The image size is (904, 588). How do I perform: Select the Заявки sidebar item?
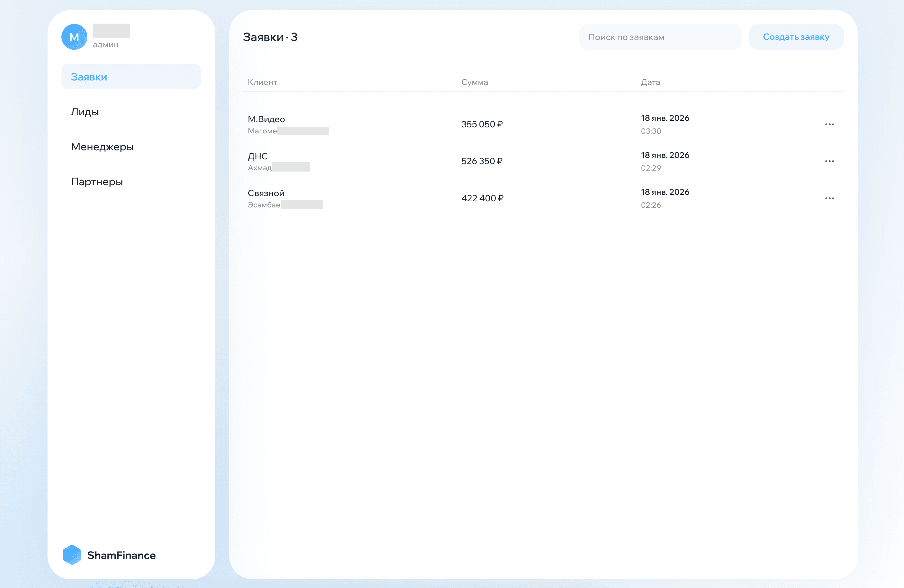coord(131,77)
